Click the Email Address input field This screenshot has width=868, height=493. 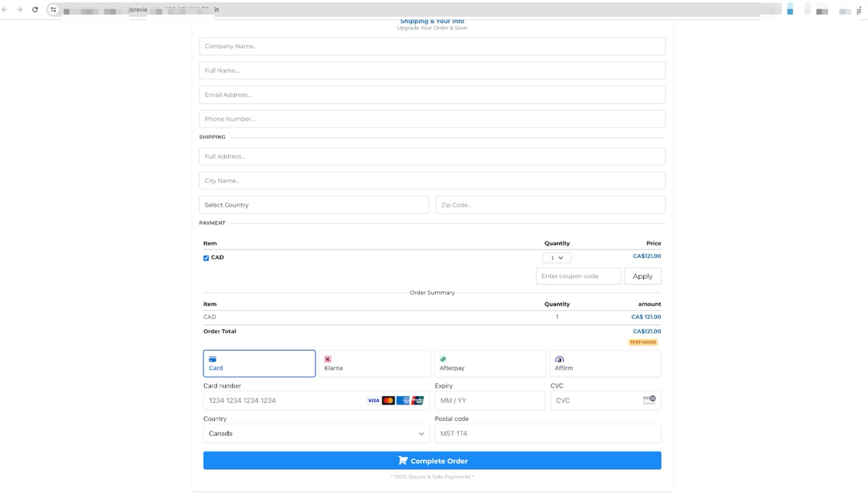432,94
